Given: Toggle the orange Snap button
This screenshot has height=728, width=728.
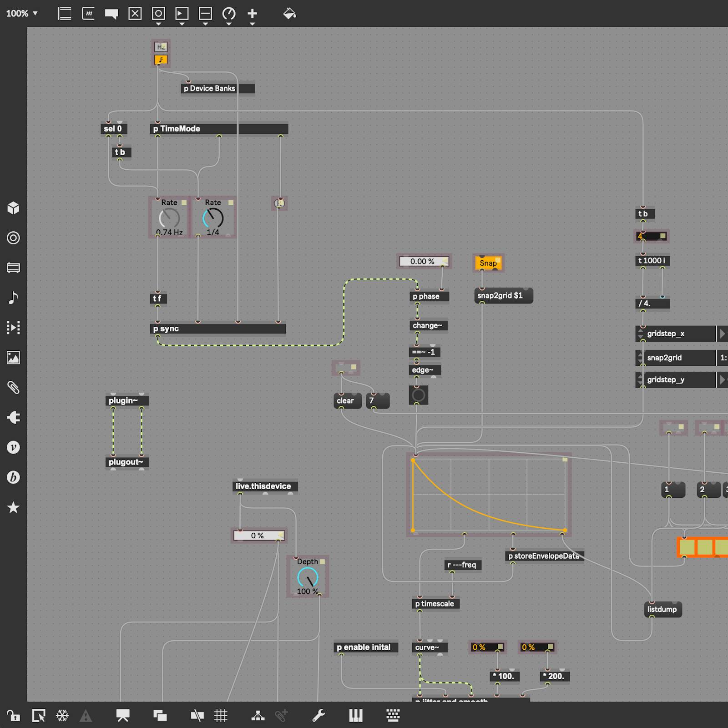Looking at the screenshot, I should pos(487,263).
